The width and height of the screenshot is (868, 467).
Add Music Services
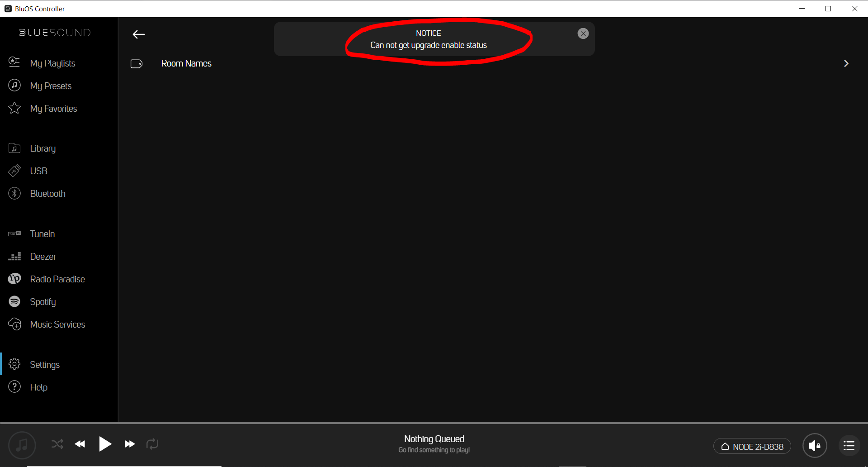57,324
